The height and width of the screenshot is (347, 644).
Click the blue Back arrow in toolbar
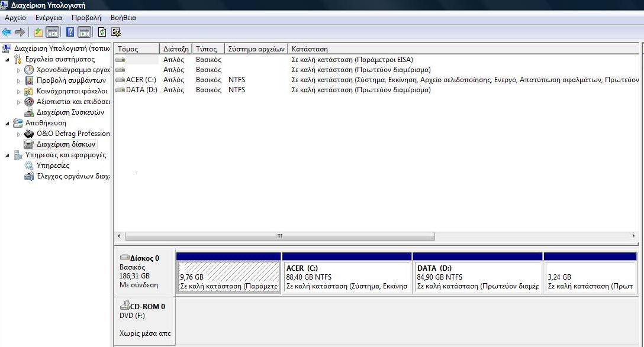tap(7, 32)
